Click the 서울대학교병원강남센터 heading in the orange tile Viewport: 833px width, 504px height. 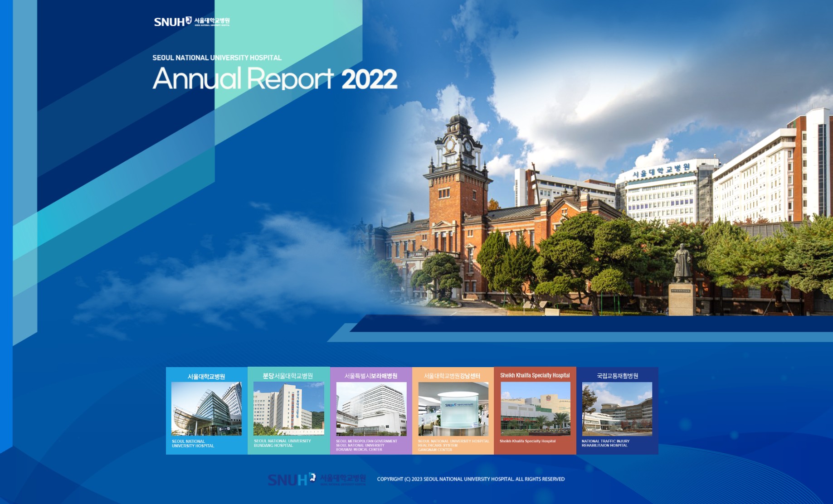(452, 376)
